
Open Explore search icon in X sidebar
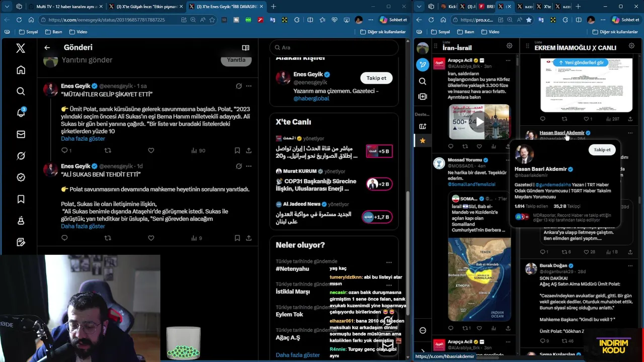(21, 91)
